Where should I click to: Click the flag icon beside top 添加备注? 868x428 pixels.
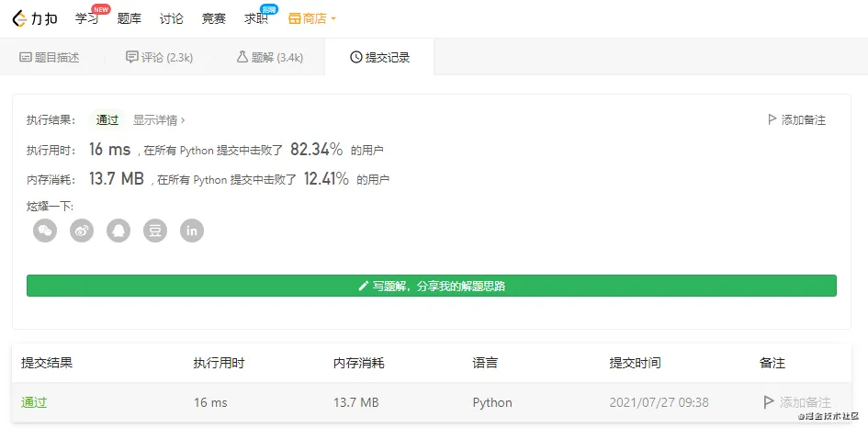tap(772, 119)
